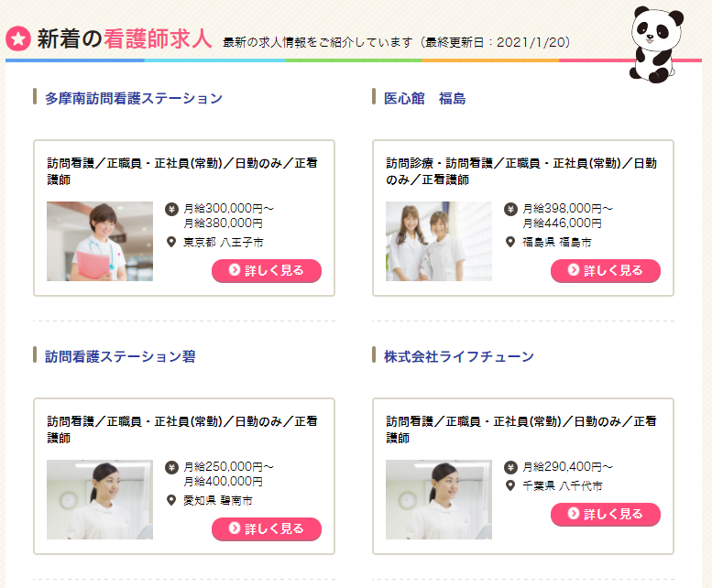The image size is (712, 588).
Task: Click yen icon next to 月給398,000円〜
Action: [x=510, y=209]
